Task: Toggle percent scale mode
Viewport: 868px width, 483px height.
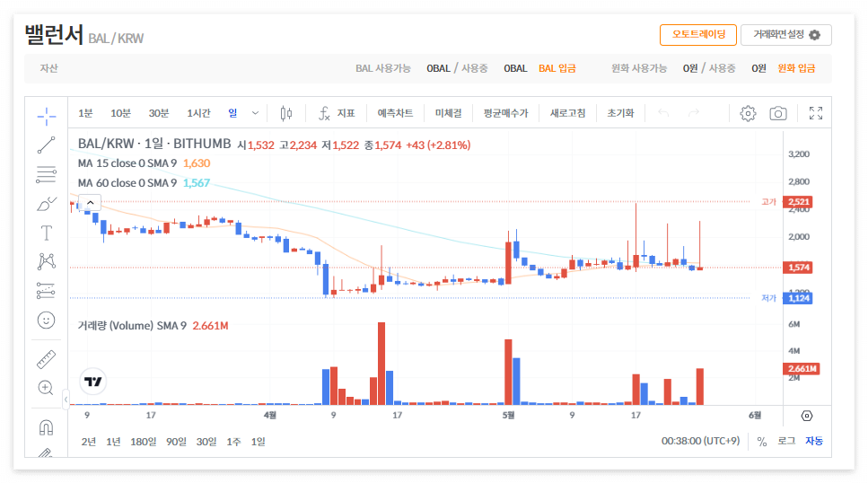Action: (762, 442)
